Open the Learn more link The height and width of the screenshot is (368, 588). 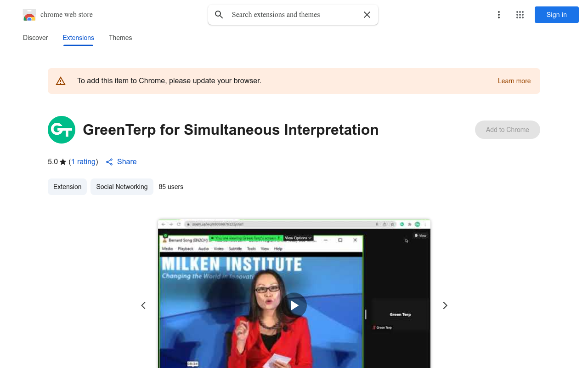point(514,81)
